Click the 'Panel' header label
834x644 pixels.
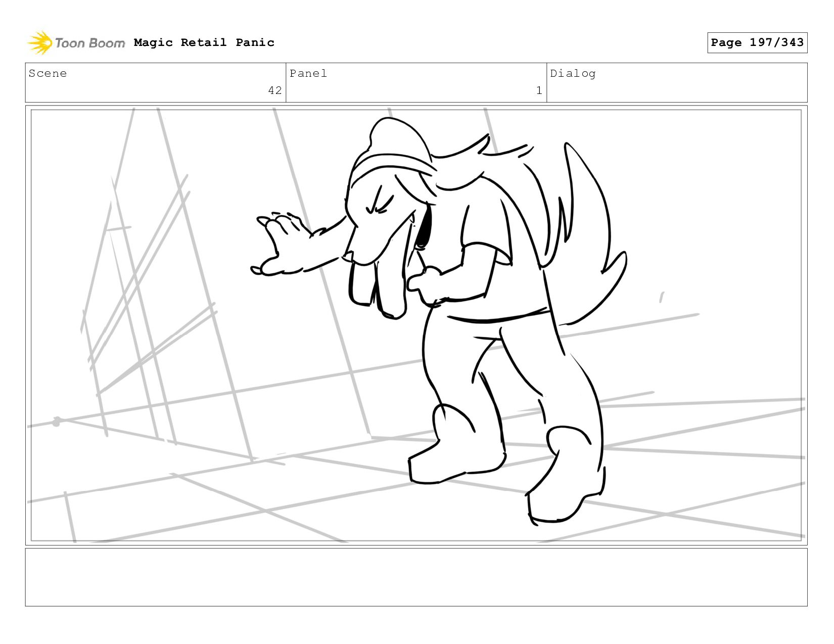308,73
